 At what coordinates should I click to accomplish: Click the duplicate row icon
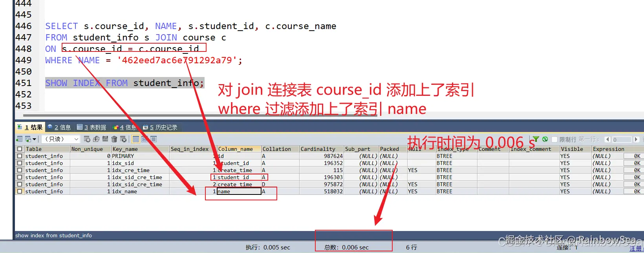click(96, 139)
